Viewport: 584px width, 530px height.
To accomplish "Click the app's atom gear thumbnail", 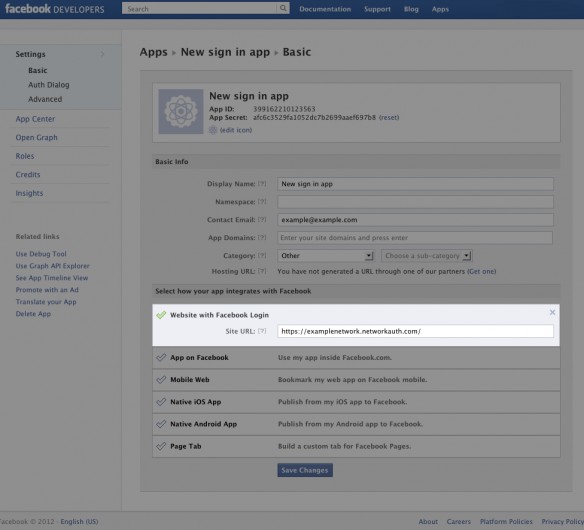I will click(181, 111).
